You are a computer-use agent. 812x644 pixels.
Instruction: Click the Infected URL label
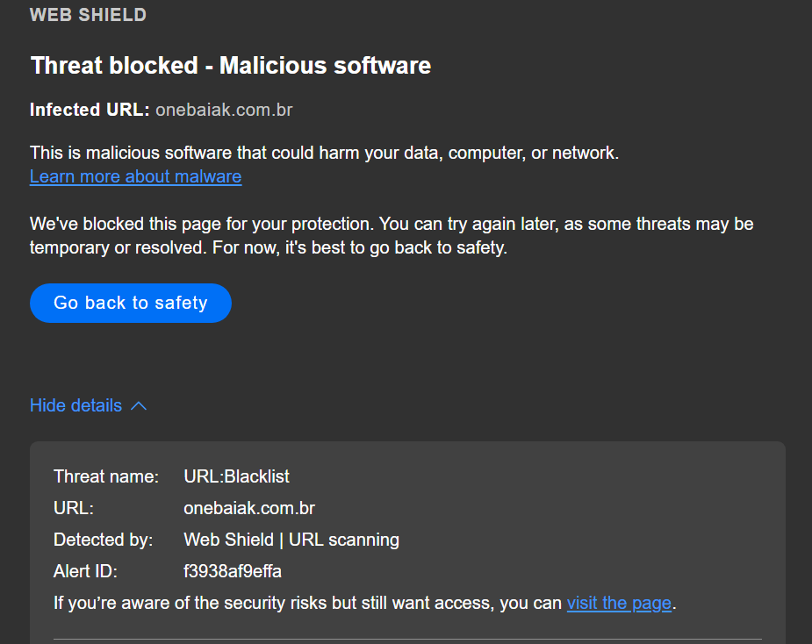click(90, 110)
